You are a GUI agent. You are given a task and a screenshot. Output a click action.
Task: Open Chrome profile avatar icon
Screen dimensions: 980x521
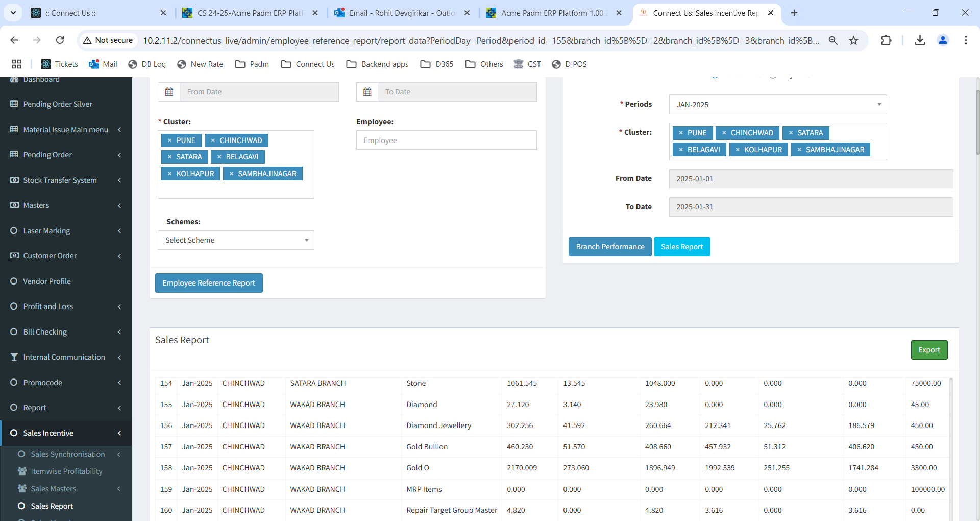coord(943,40)
